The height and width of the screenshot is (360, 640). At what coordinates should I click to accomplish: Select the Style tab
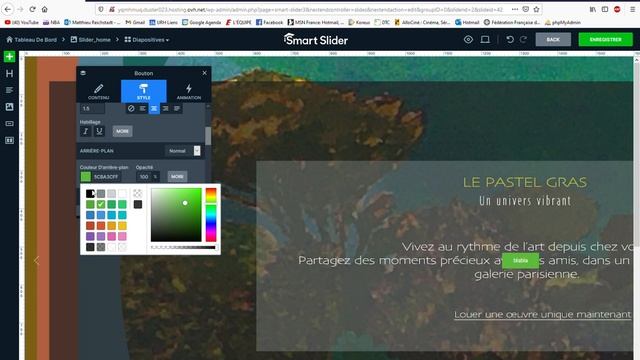click(x=144, y=91)
